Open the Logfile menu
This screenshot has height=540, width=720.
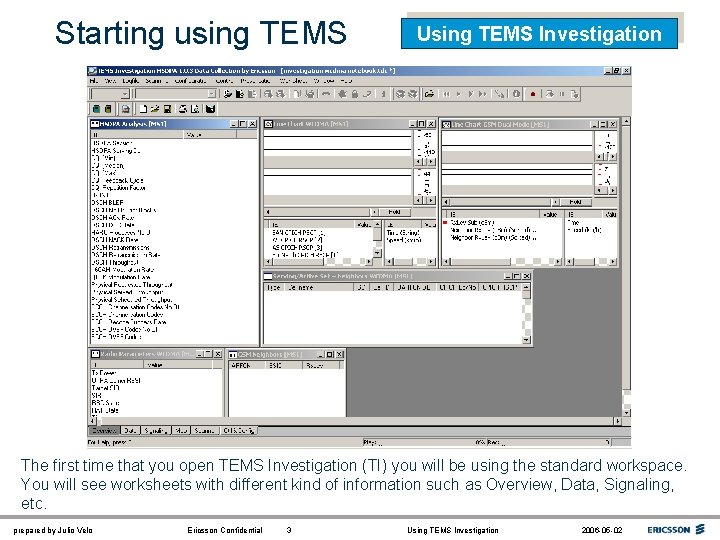tap(131, 81)
